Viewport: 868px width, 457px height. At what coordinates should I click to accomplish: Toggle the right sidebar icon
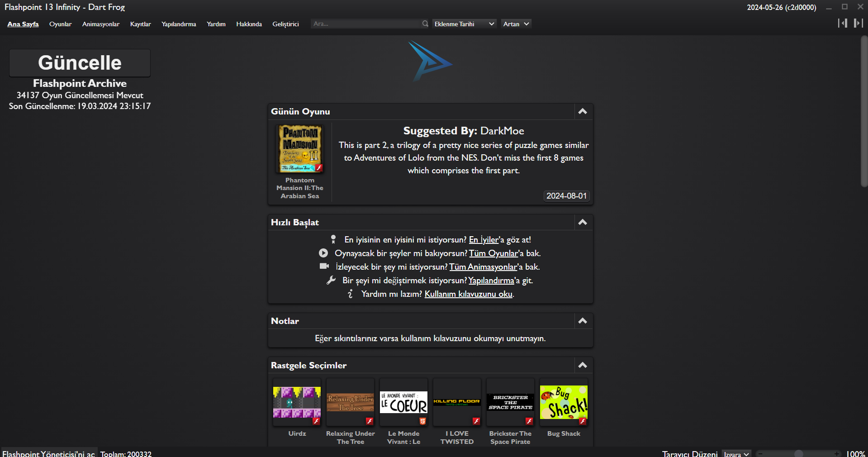tap(858, 23)
